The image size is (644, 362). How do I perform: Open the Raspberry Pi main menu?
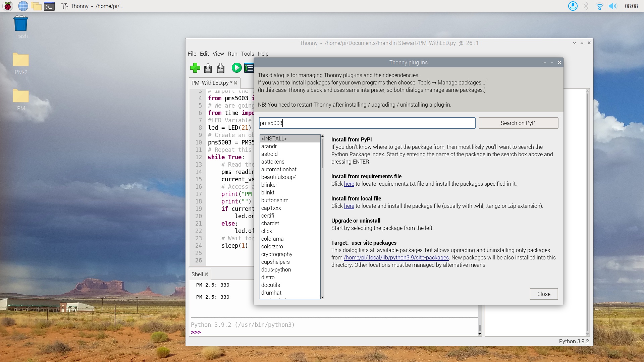point(8,6)
